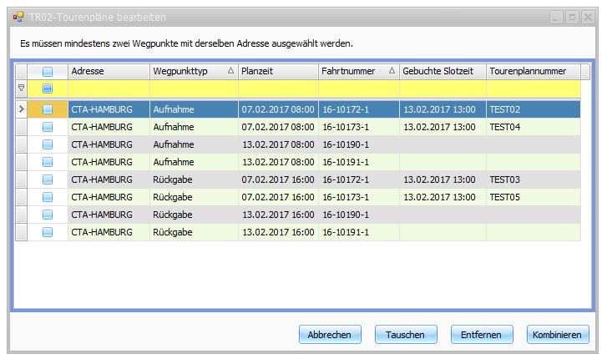Screen dimensions: 607x364
Task: Click the Adresse filter input cell
Action: (109, 88)
